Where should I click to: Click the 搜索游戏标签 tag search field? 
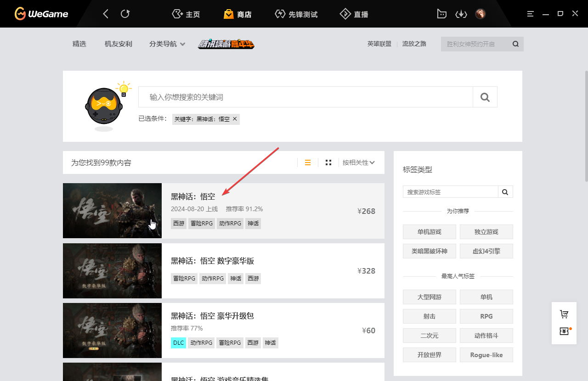451,192
